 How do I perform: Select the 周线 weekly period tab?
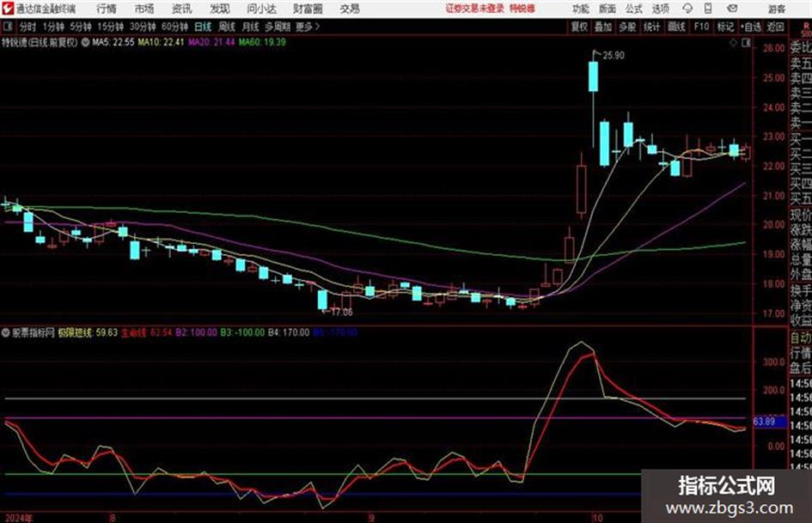point(227,27)
